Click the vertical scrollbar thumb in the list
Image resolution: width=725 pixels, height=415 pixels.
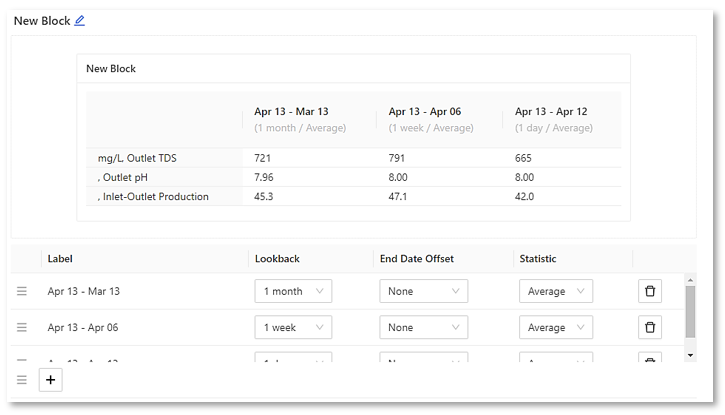689,310
